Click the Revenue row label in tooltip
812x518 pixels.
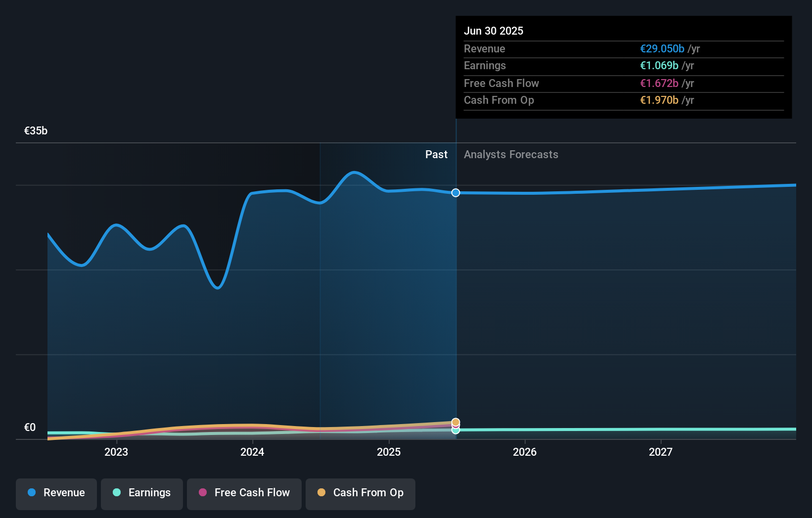coord(485,48)
